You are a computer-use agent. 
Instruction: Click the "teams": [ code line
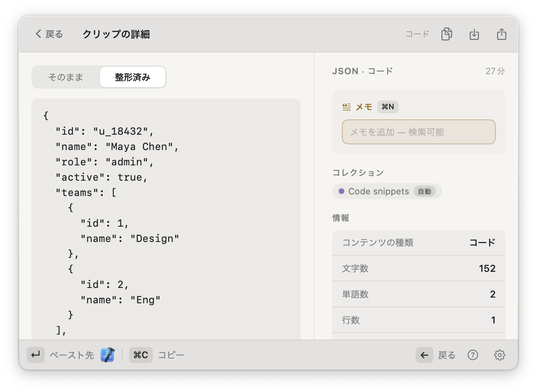86,192
